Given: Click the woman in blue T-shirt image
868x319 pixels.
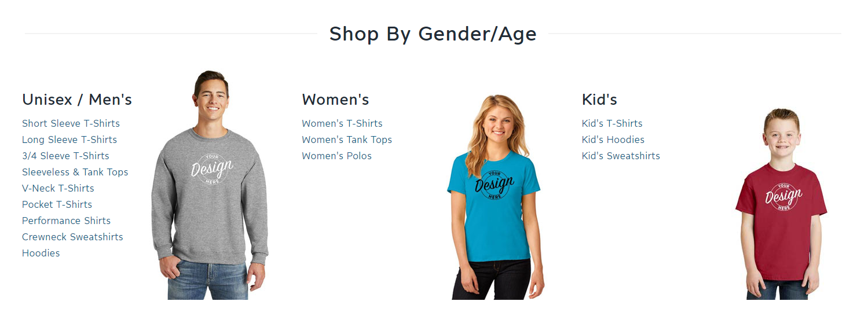Looking at the screenshot, I should coord(495,197).
